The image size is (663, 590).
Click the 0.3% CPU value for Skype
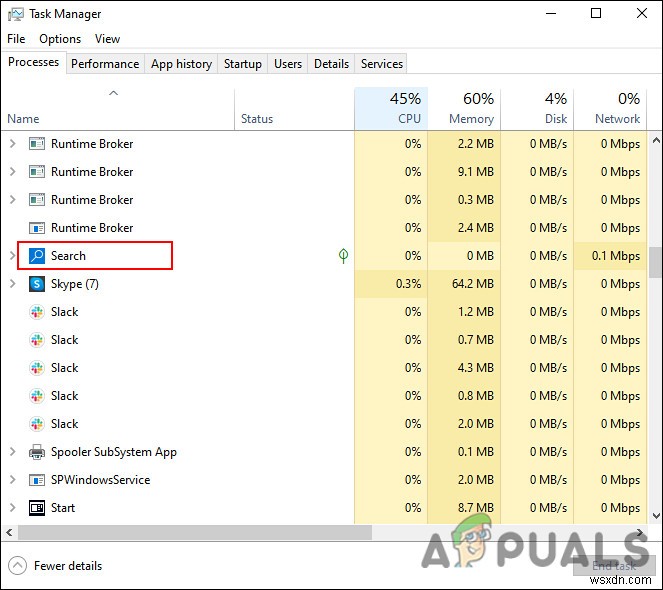coord(408,284)
